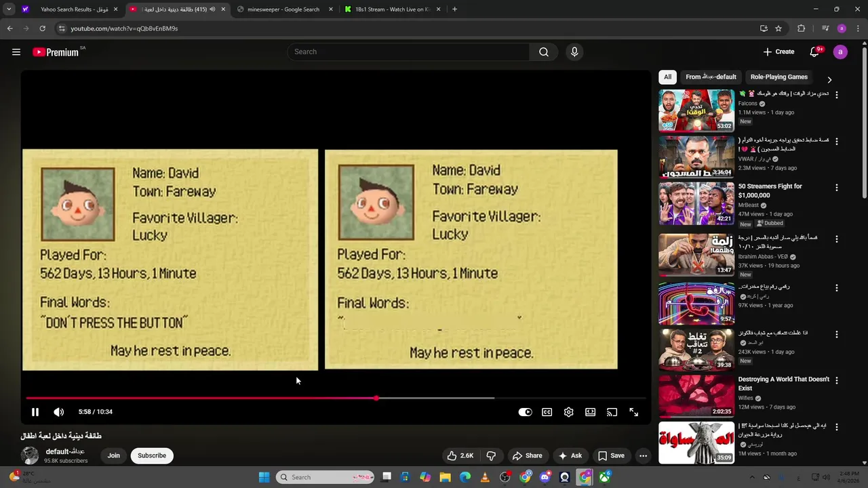Select the Role-Playing Games chip
Viewport: 868px width, 488px height.
(x=778, y=77)
